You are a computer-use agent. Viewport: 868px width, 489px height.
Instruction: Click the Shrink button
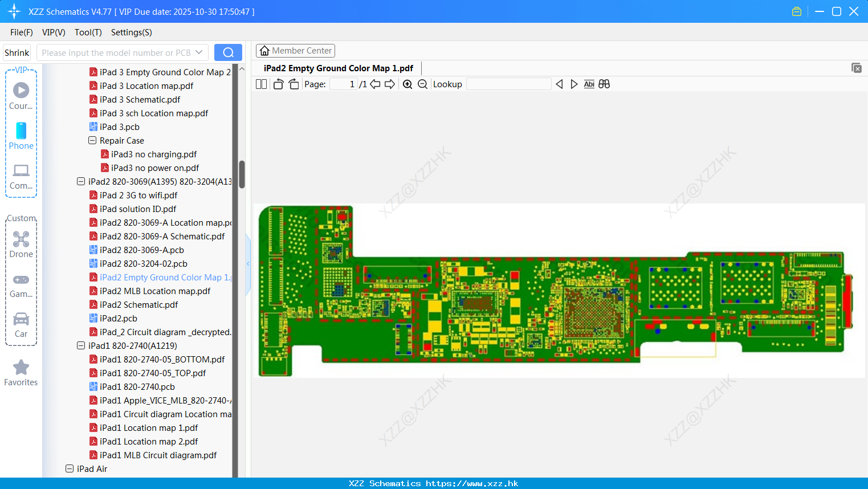click(17, 52)
